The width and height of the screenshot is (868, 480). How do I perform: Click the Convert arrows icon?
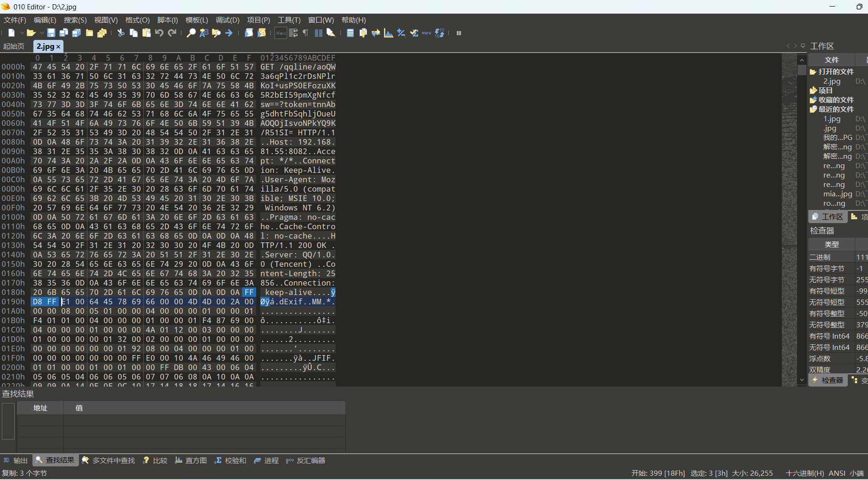[375, 33]
